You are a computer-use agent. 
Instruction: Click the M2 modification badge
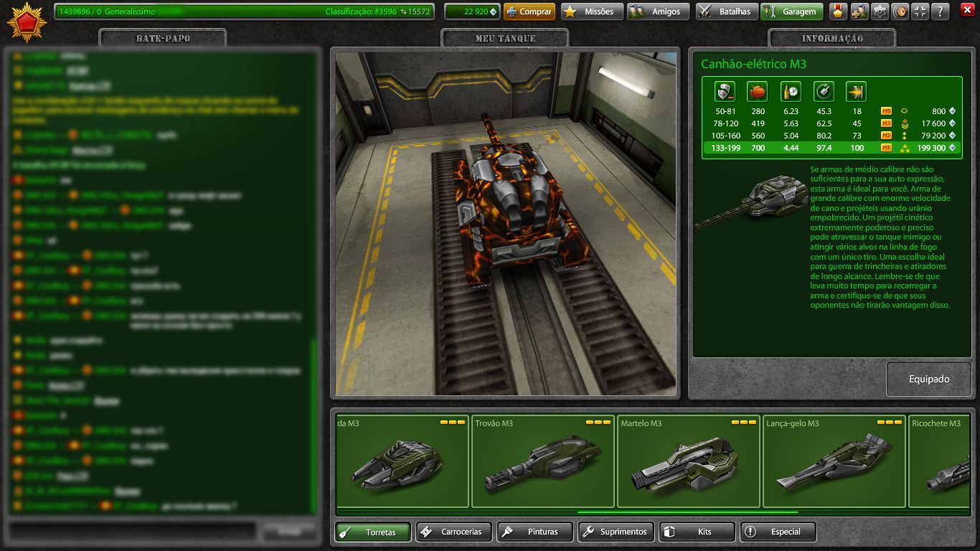[x=887, y=136]
